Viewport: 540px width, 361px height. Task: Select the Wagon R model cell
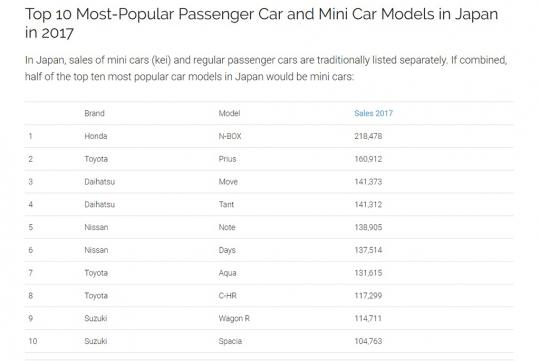click(x=234, y=318)
